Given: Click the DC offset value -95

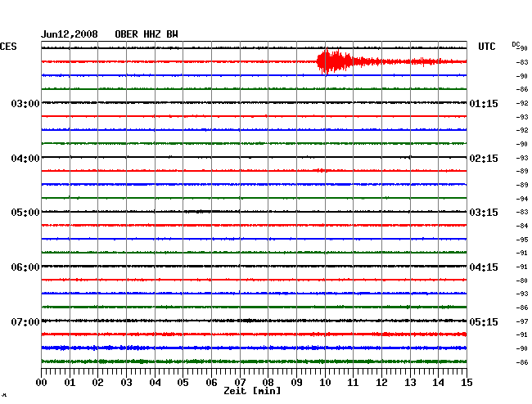Looking at the screenshot, I should point(522,240).
